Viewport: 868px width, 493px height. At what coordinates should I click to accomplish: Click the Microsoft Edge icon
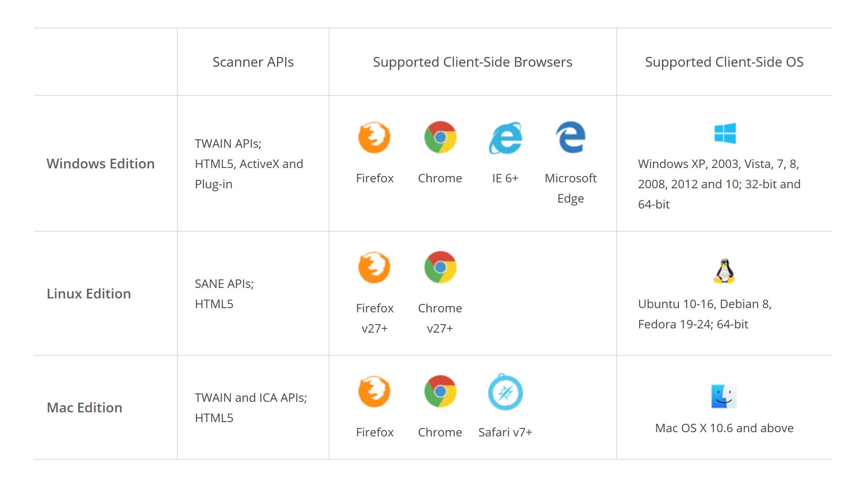570,137
